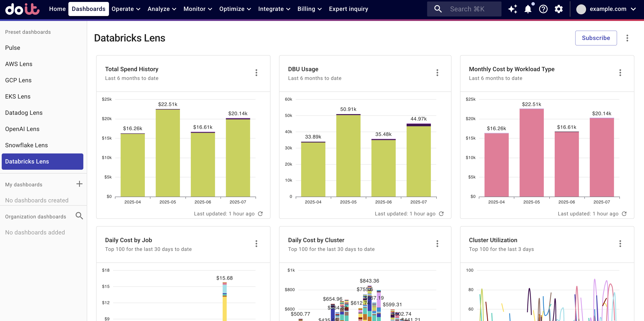Add a new dashboard with plus icon
The image size is (644, 321).
(x=79, y=184)
